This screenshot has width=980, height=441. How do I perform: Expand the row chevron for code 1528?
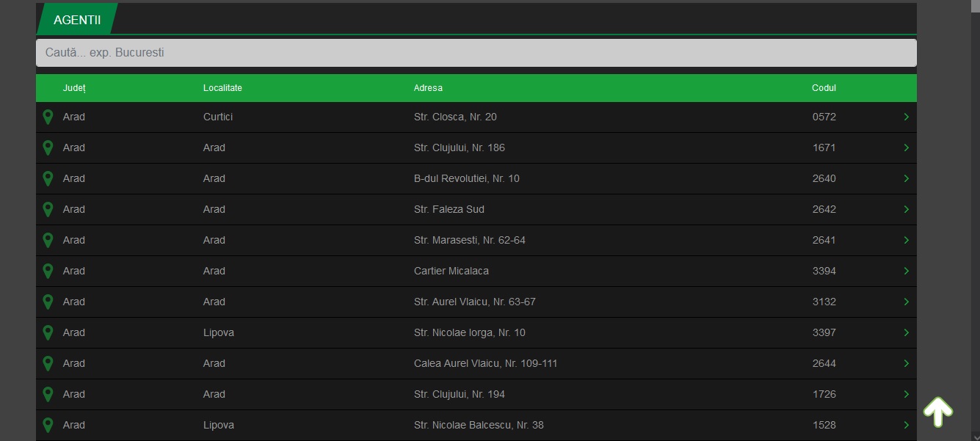[907, 425]
